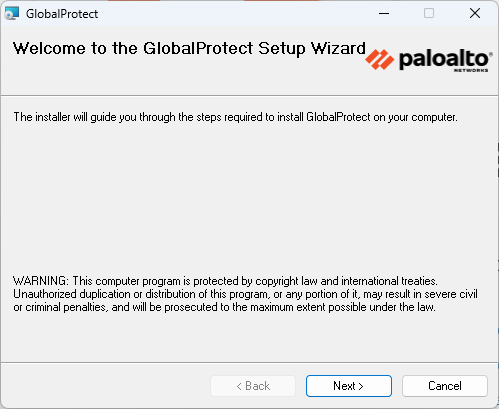Click the installer will guide you sentence
The height and width of the screenshot is (409, 499).
coord(235,117)
